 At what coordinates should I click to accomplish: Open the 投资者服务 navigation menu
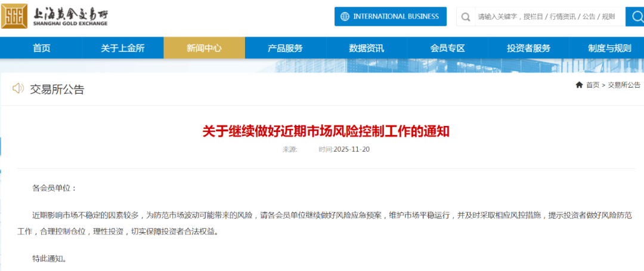528,48
